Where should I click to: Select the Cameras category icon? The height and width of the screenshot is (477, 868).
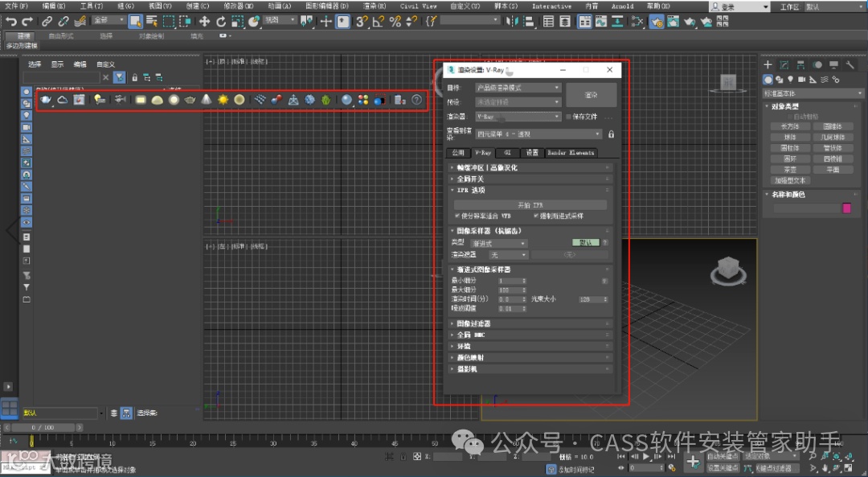[801, 80]
